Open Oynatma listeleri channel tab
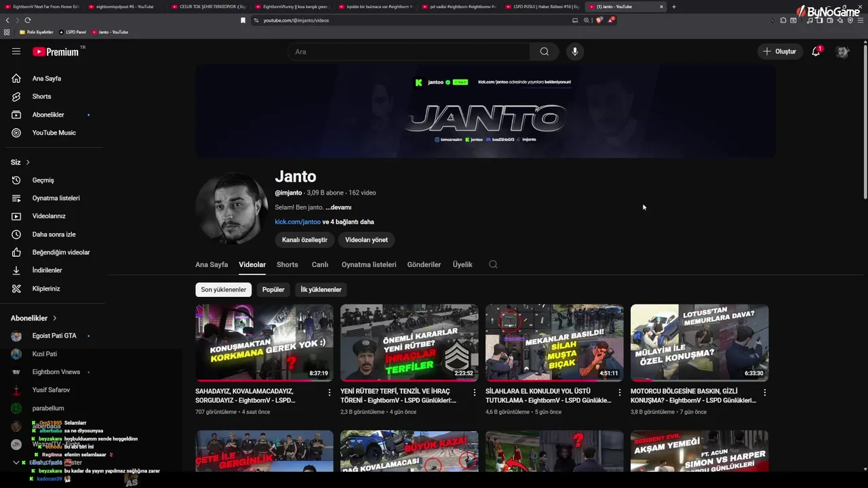Image resolution: width=868 pixels, height=488 pixels. click(x=369, y=264)
